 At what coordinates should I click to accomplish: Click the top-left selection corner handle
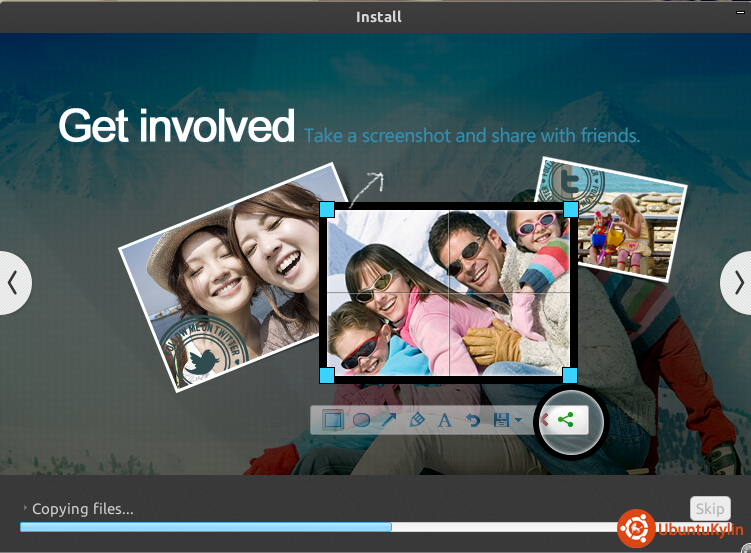click(326, 209)
